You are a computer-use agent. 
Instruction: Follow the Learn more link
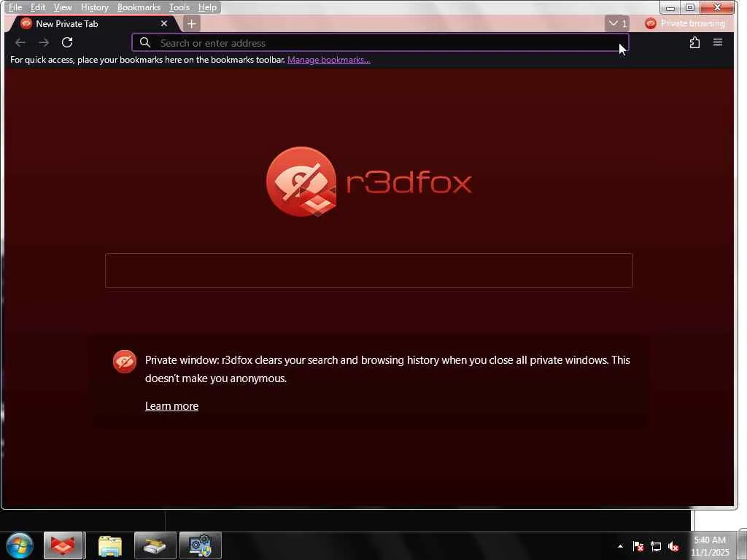click(x=171, y=406)
